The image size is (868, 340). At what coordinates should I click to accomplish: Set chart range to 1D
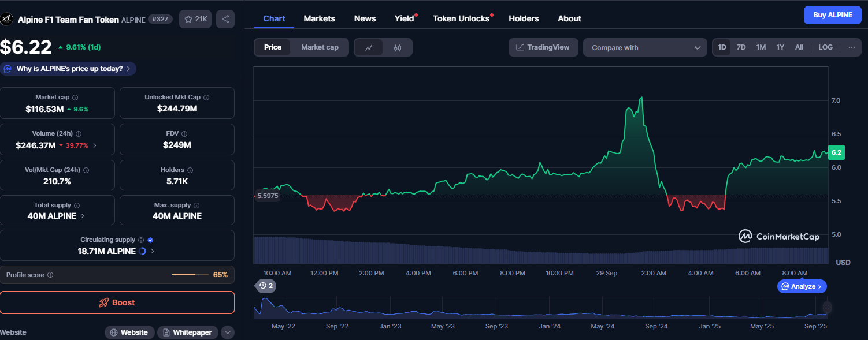pyautogui.click(x=722, y=47)
